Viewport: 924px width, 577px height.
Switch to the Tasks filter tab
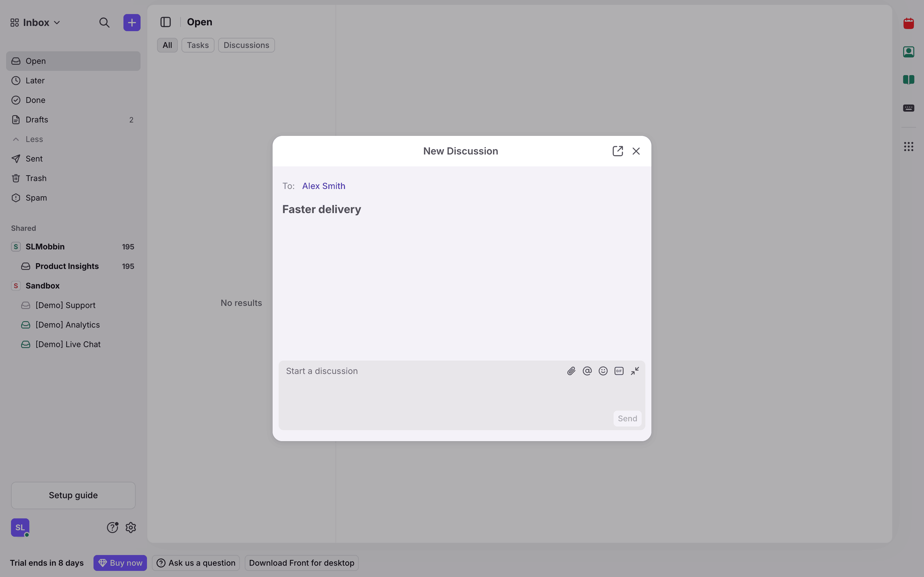[x=198, y=45]
